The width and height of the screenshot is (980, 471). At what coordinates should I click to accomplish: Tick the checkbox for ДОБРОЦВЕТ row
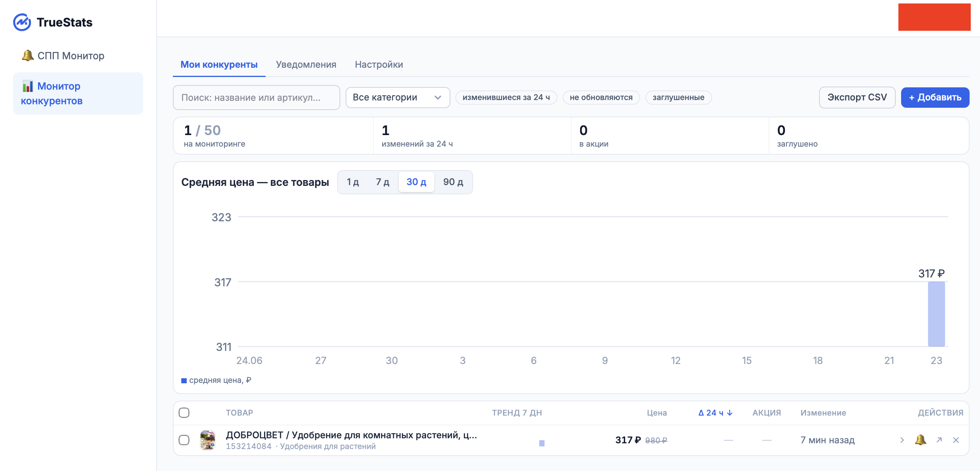(x=184, y=440)
